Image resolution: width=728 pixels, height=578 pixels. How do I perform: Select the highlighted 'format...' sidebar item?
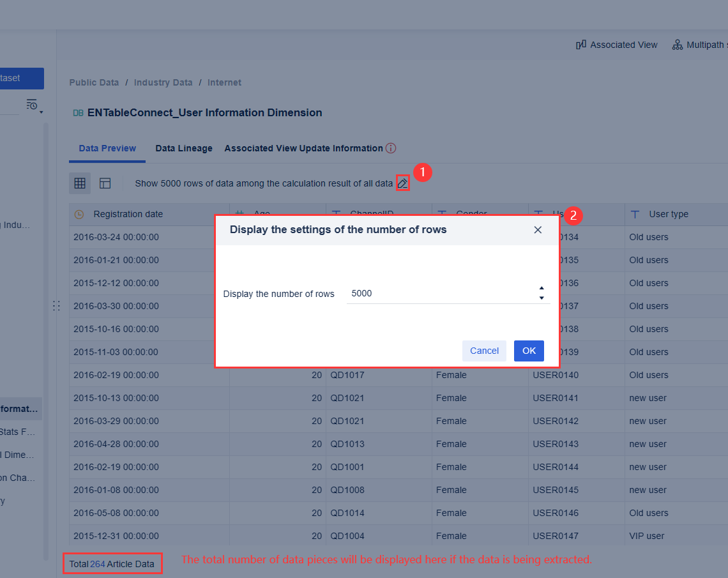[x=21, y=409]
